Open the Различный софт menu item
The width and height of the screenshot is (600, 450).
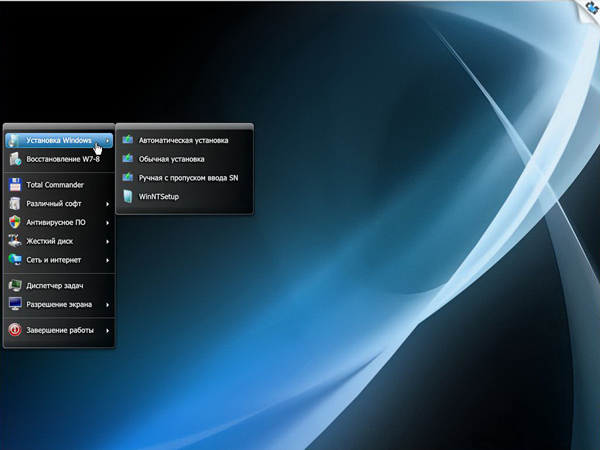(x=59, y=204)
